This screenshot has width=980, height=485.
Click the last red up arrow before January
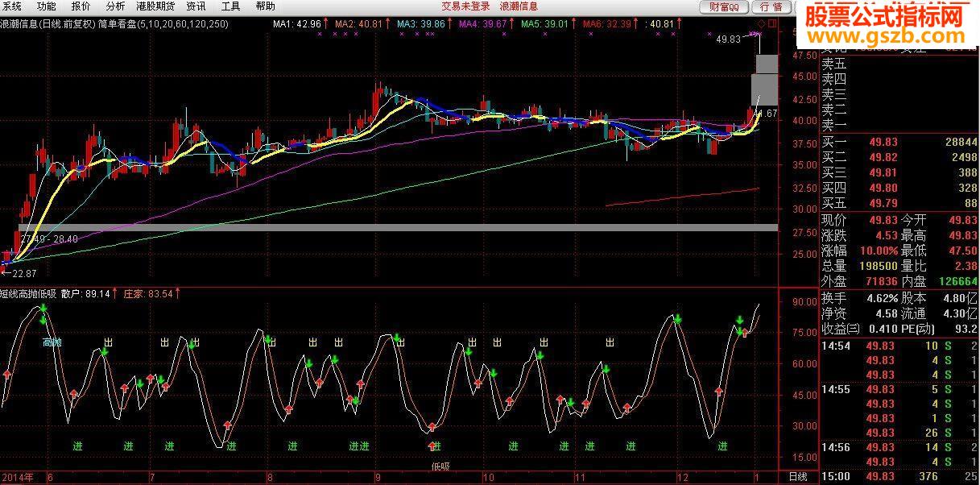(745, 332)
